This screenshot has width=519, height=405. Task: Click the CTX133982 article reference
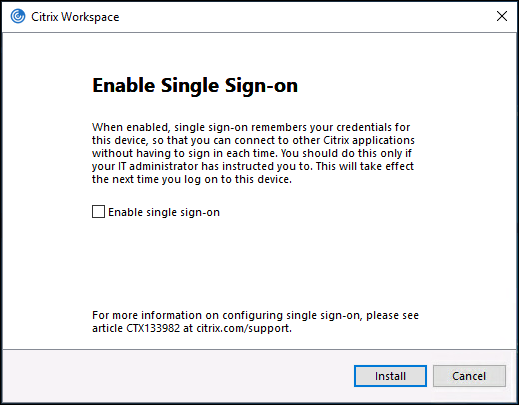[153, 328]
